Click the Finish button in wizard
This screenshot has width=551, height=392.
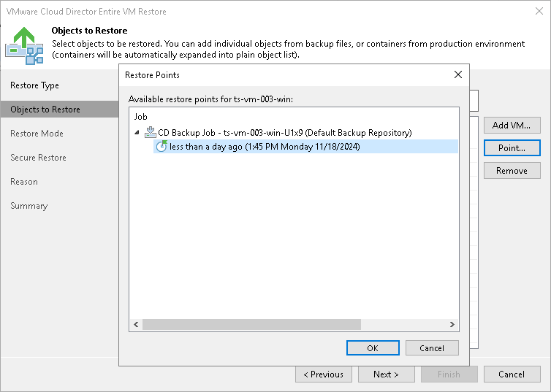[449, 374]
